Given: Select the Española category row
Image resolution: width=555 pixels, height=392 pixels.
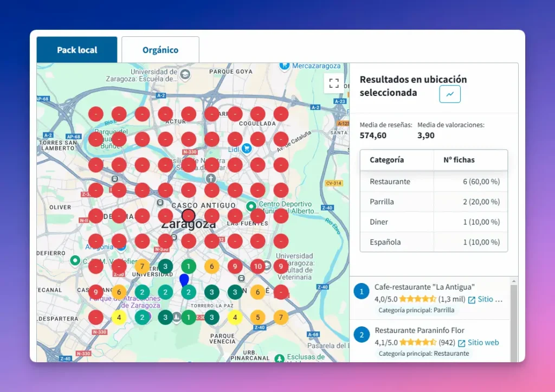Looking at the screenshot, I should pos(434,242).
